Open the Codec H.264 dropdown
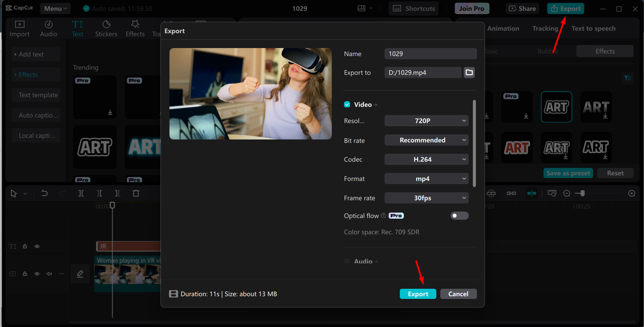The height and width of the screenshot is (327, 644). tap(427, 159)
